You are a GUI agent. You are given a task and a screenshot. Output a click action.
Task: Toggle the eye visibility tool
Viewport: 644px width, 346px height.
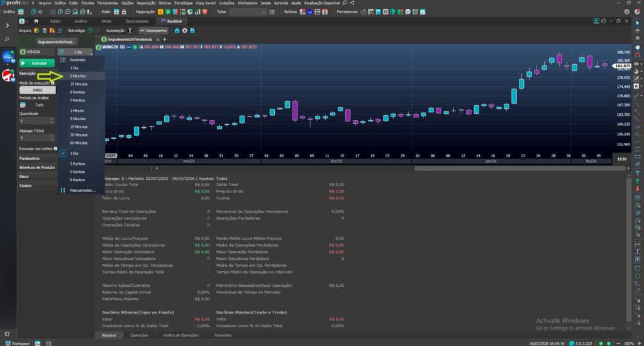pyautogui.click(x=636, y=64)
